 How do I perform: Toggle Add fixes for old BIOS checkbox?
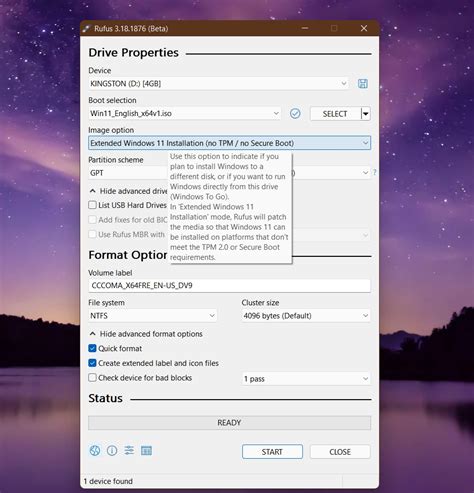[92, 220]
